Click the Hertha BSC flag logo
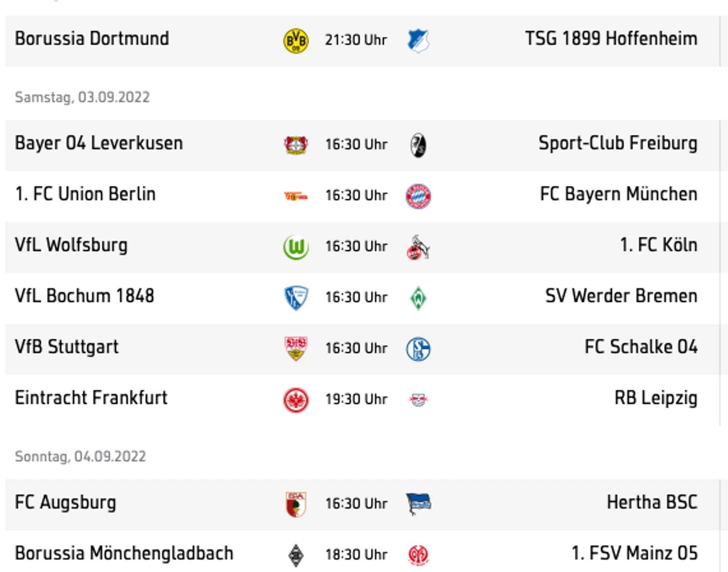Image resolution: width=728 pixels, height=572 pixels. point(418,504)
